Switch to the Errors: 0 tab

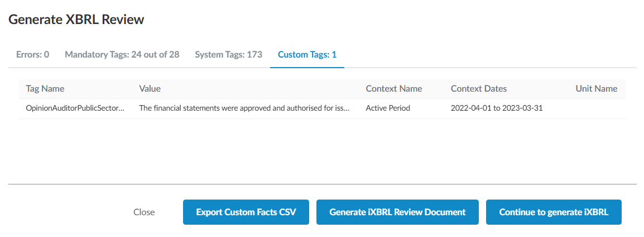[x=33, y=55]
